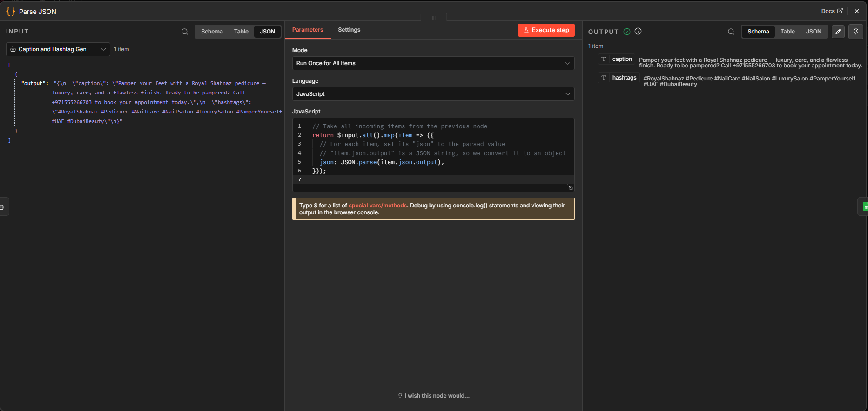Open the Settings tab
This screenshot has width=868, height=411.
pyautogui.click(x=349, y=30)
